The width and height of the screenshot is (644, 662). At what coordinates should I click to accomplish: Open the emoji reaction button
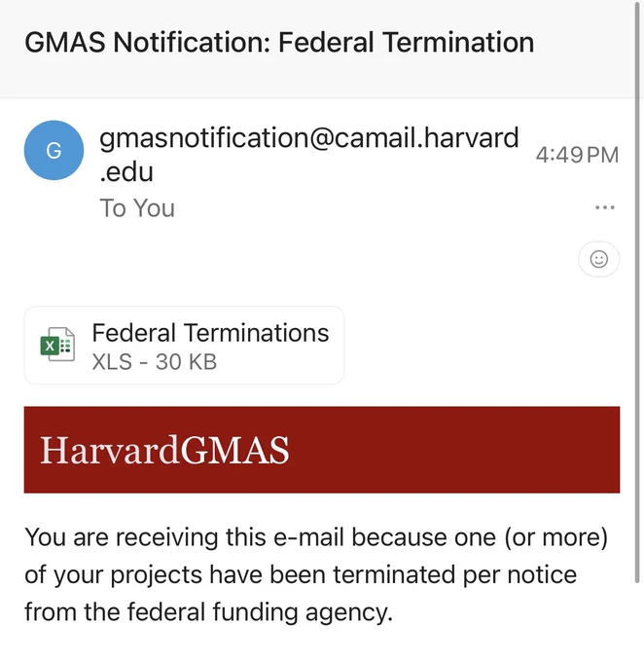pos(598,259)
